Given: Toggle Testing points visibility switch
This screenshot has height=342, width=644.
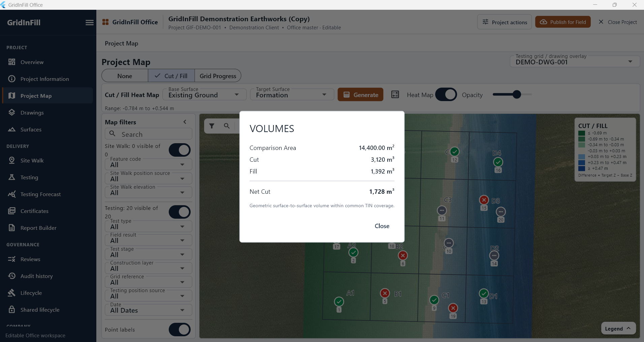Looking at the screenshot, I should (180, 212).
